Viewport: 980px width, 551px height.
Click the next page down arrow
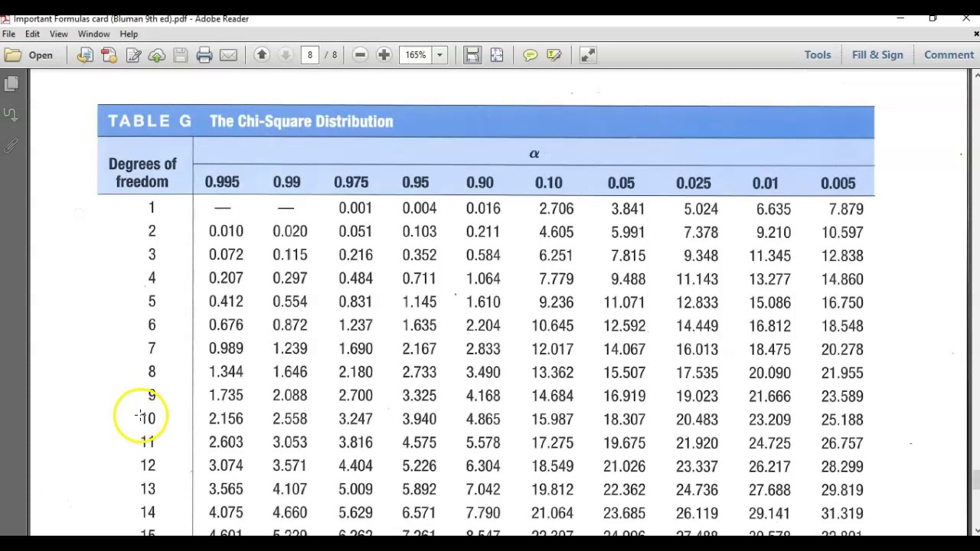(x=286, y=55)
